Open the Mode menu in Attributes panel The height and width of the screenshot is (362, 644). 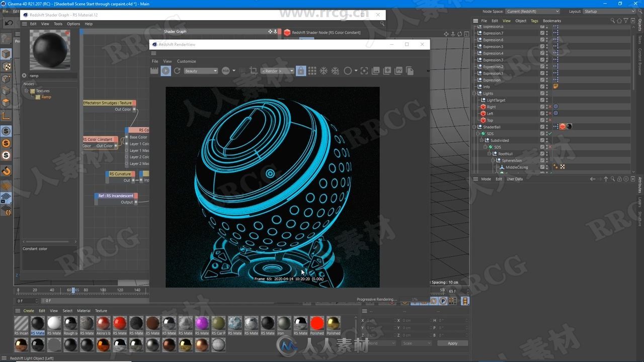click(486, 179)
